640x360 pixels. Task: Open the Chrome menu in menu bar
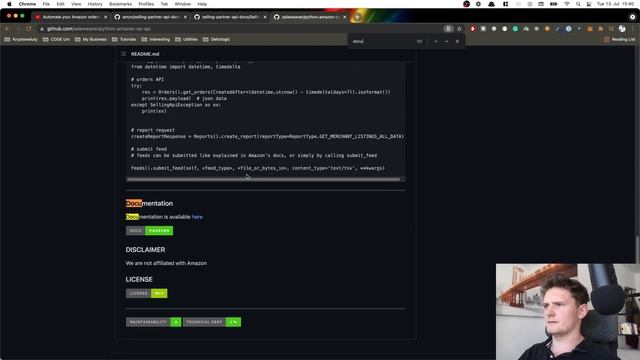coord(27,4)
